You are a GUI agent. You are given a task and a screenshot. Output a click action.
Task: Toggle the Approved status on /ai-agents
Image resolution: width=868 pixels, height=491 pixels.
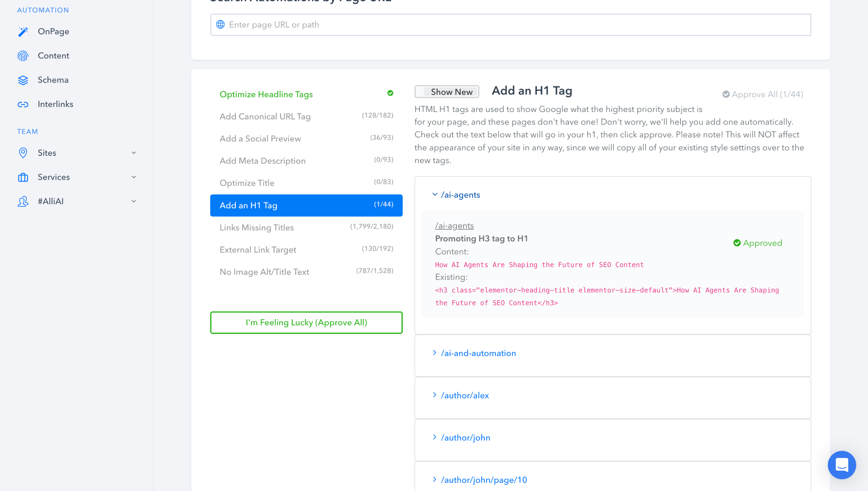757,243
